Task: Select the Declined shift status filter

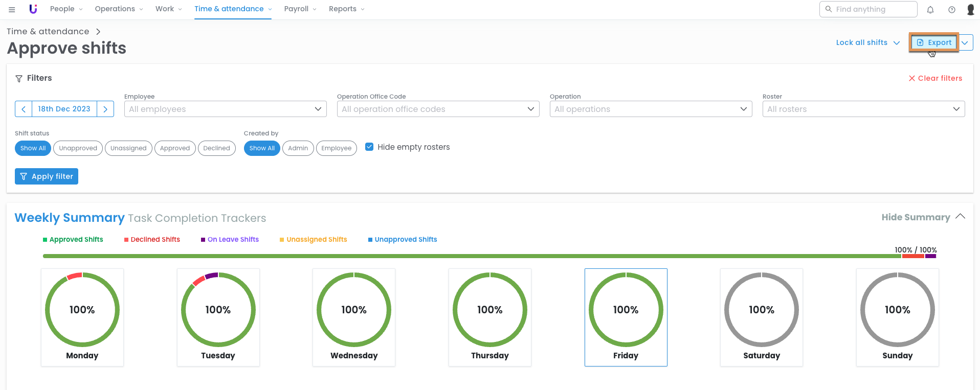Action: point(216,148)
